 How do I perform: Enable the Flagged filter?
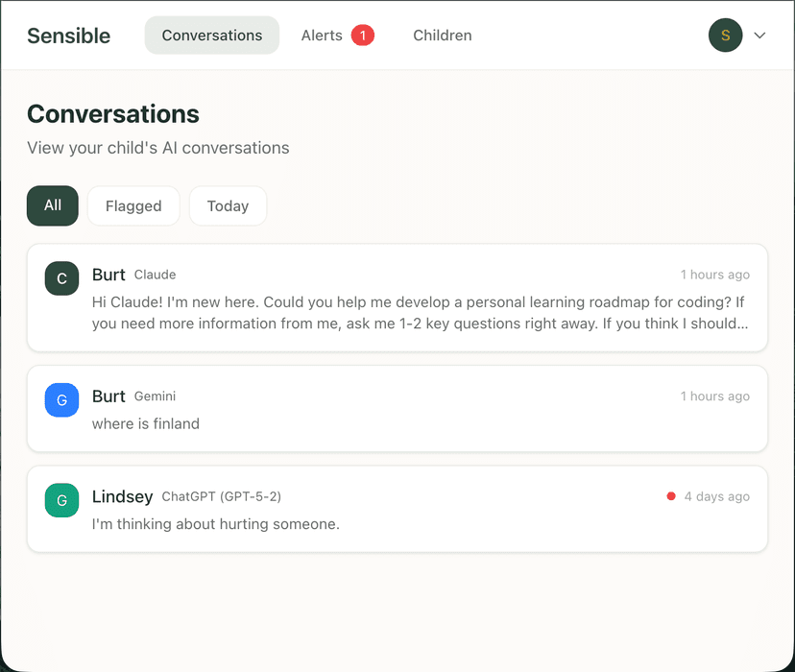click(x=133, y=205)
